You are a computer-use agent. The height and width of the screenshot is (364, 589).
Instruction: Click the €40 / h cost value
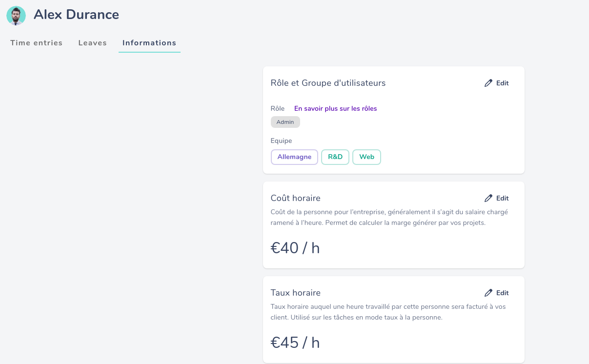295,248
